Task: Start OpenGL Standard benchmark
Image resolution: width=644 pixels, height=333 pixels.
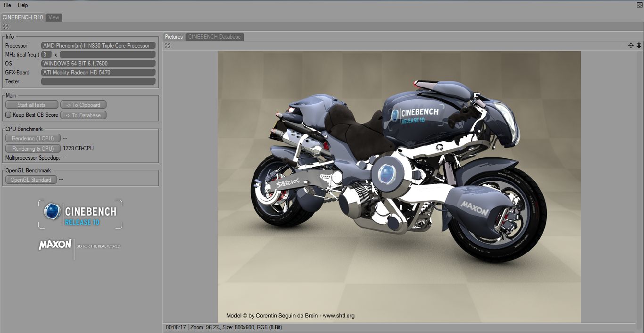Action: click(x=31, y=179)
